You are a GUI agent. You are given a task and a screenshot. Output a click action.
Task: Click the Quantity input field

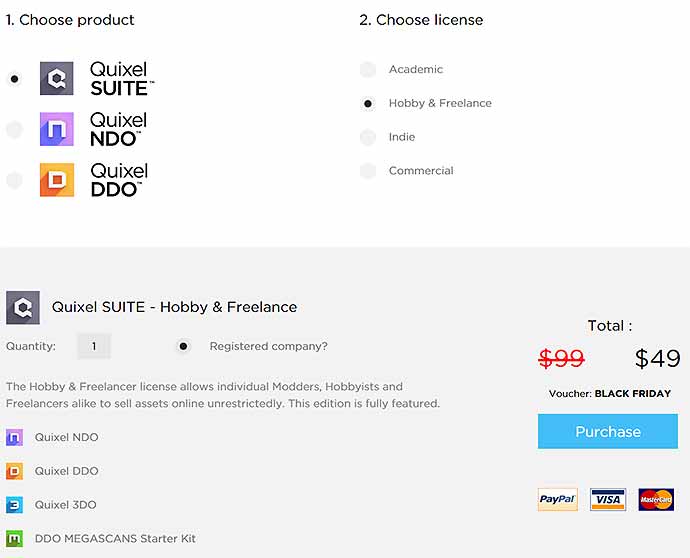click(x=94, y=347)
